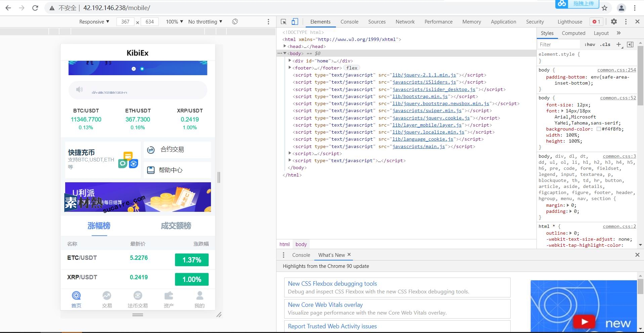Switch to the Sources panel tab
Viewport: 644px width, 333px height.
[377, 21]
